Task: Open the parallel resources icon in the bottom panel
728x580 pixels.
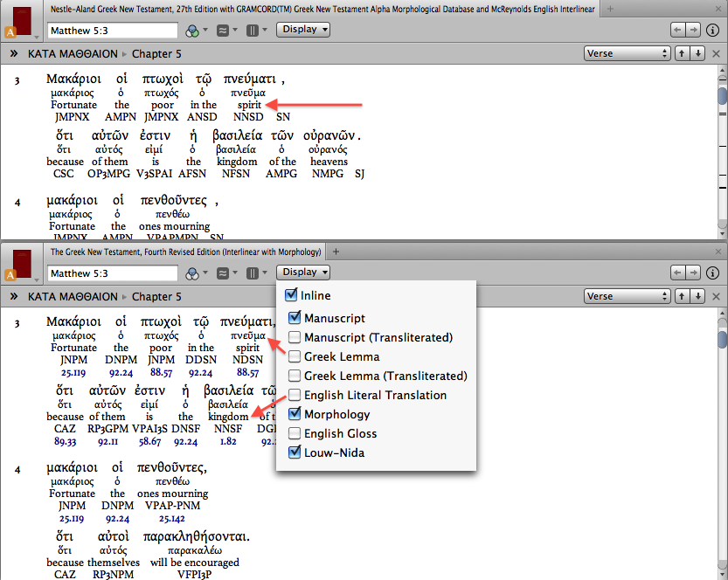Action: [223, 273]
